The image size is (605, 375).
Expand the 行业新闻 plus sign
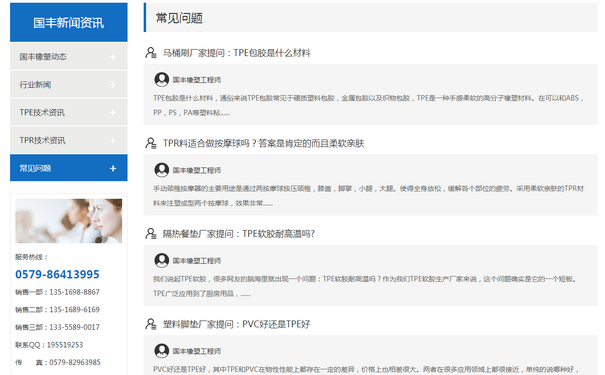[x=113, y=85]
